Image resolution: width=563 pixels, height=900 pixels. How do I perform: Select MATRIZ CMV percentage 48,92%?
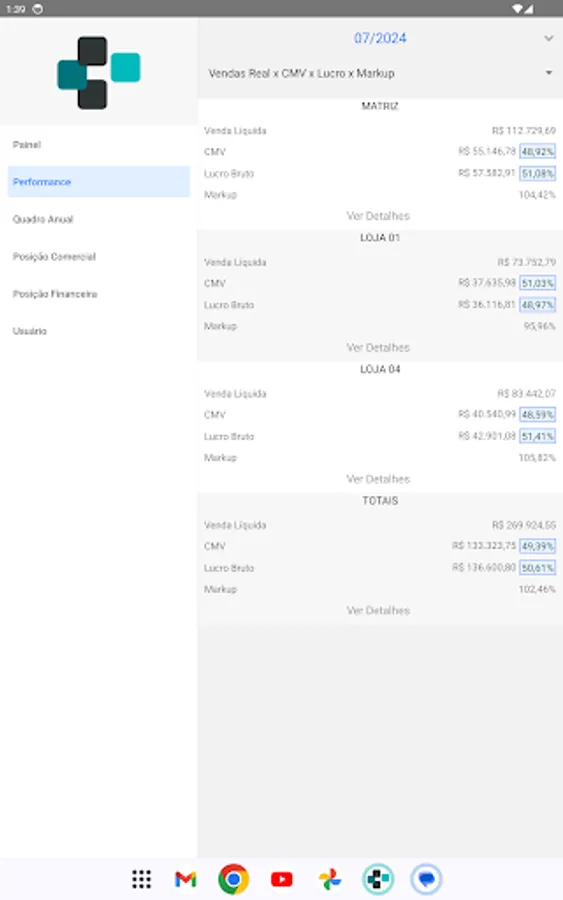[538, 152]
